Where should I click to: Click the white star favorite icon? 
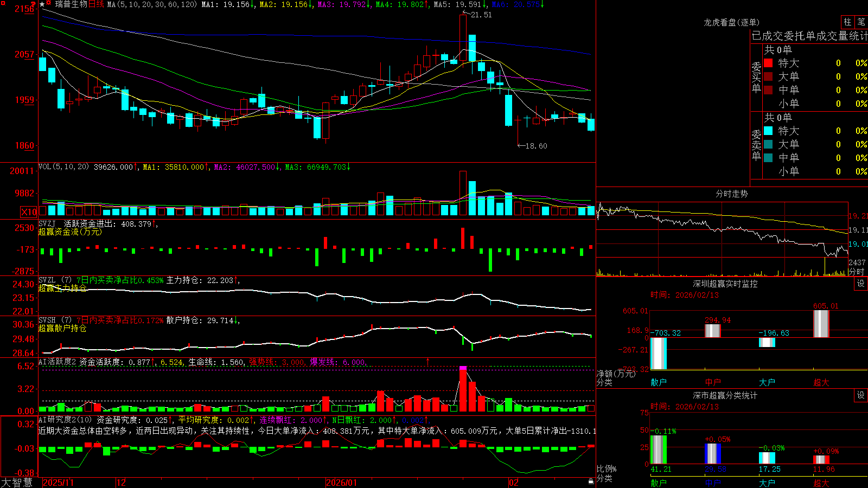point(42,4)
